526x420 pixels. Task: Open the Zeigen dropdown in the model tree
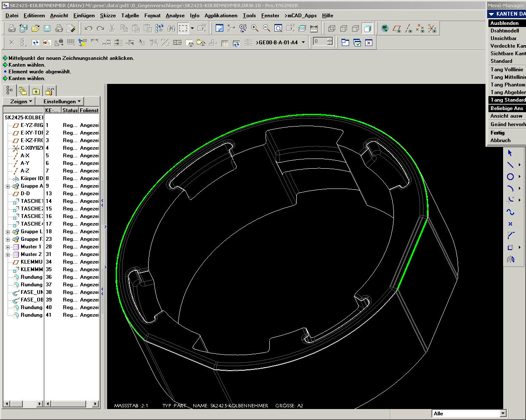click(19, 101)
